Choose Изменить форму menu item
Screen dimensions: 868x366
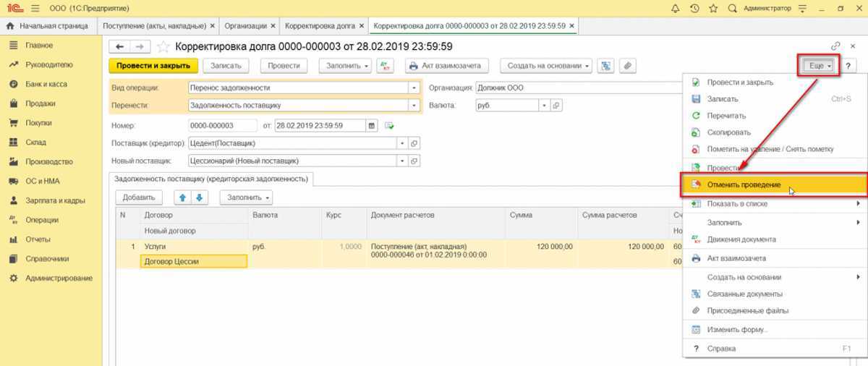(x=774, y=329)
